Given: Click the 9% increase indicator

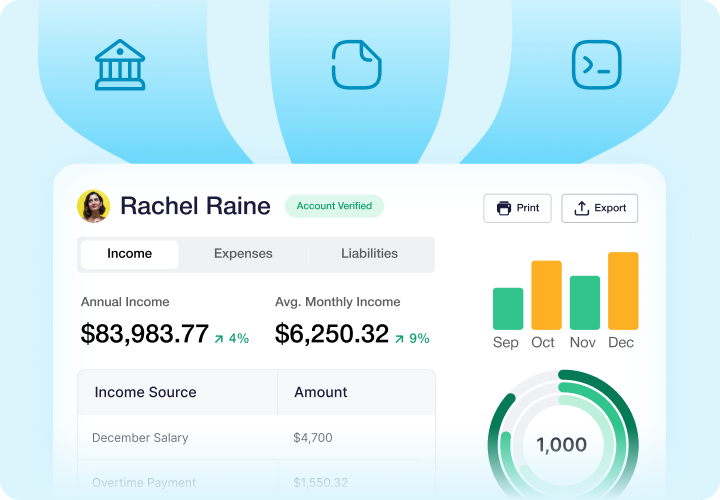Looking at the screenshot, I should click(412, 338).
